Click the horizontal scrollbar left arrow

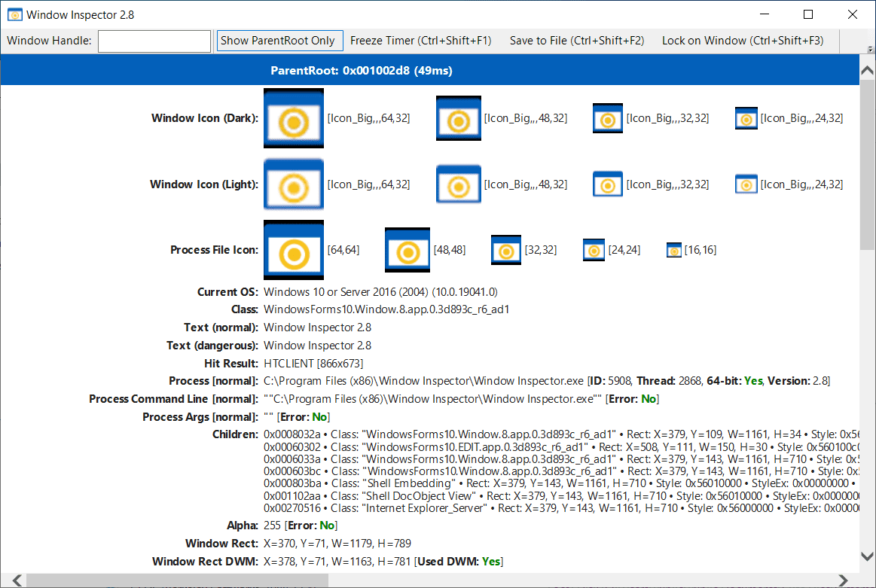[x=17, y=580]
